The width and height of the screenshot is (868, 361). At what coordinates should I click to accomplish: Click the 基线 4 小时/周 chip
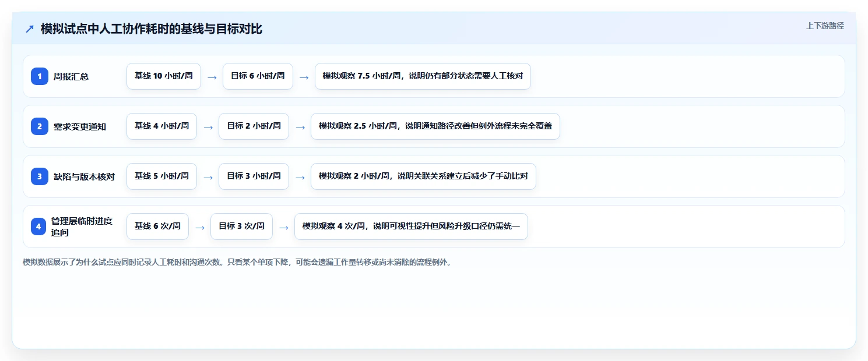point(161,126)
